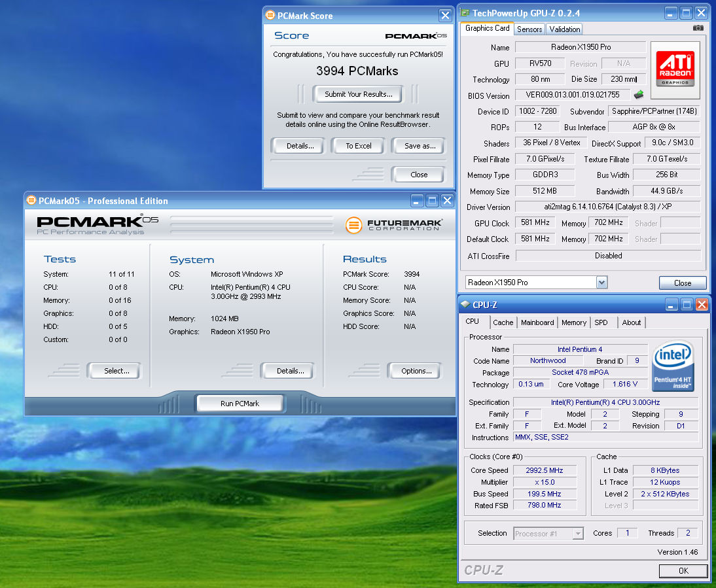716x588 pixels.
Task: Click the Package Socket 478 mPGA value
Action: pyautogui.click(x=580, y=372)
